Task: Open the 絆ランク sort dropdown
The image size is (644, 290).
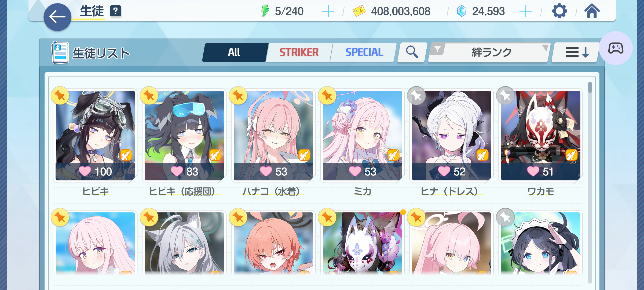Action: click(492, 52)
